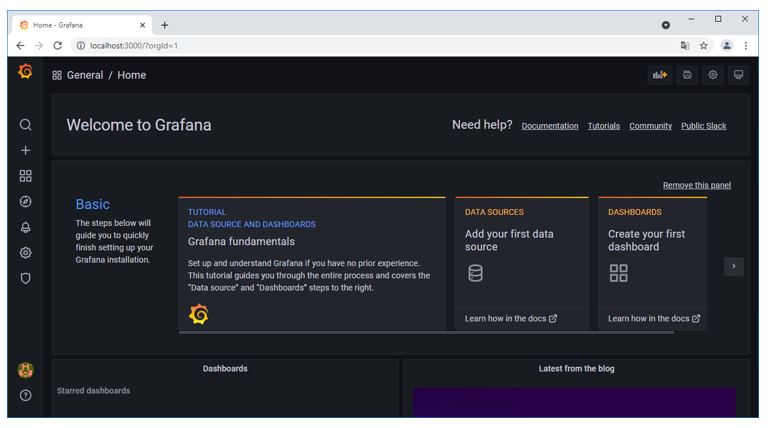Open the Alerting bell icon

(x=26, y=227)
